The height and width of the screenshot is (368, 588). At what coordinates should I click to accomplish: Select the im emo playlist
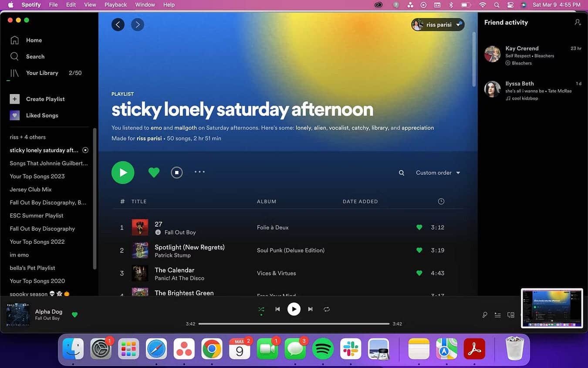tap(19, 255)
